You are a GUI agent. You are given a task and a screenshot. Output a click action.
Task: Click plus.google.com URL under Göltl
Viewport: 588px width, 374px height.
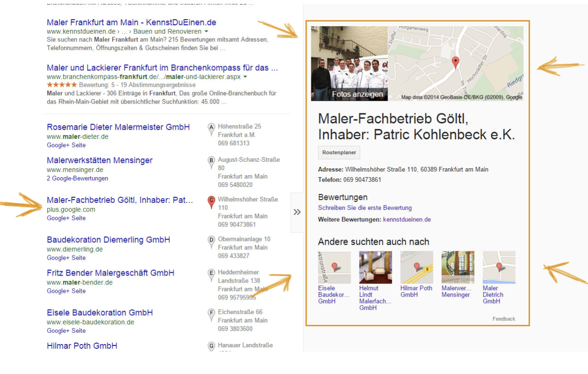[71, 209]
